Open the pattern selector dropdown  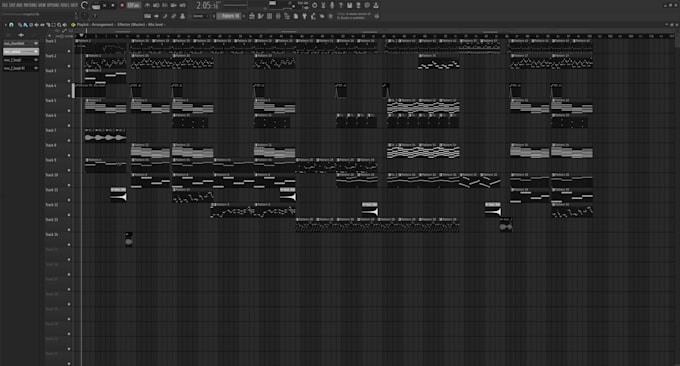coord(230,16)
